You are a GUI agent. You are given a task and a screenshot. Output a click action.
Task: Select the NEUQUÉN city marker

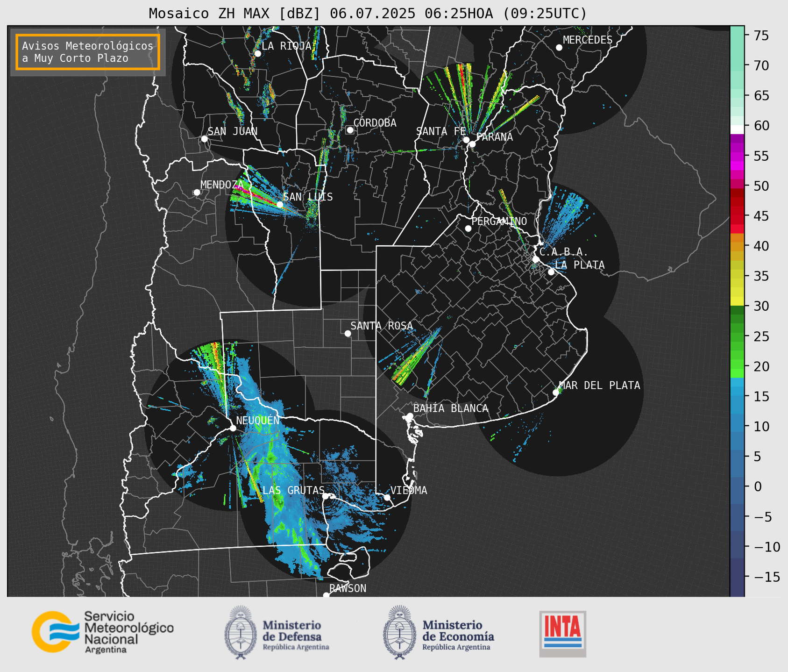click(x=233, y=428)
